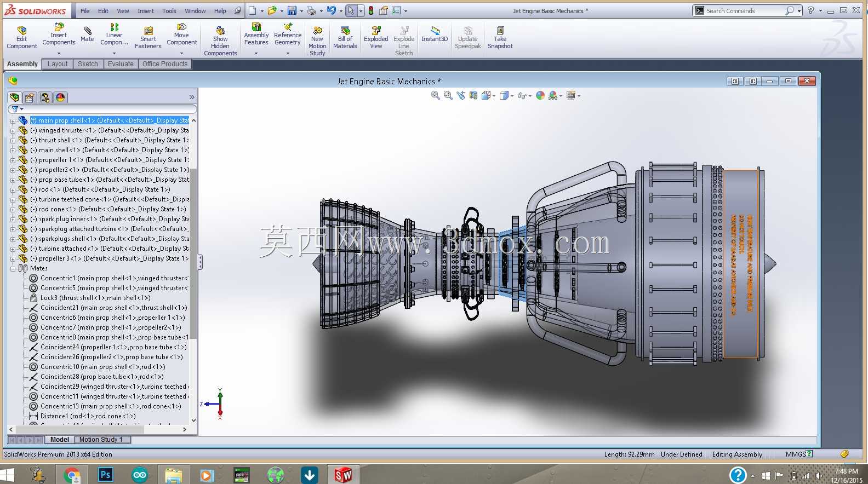
Task: Expand the propeller 3<1> component
Action: [13, 258]
